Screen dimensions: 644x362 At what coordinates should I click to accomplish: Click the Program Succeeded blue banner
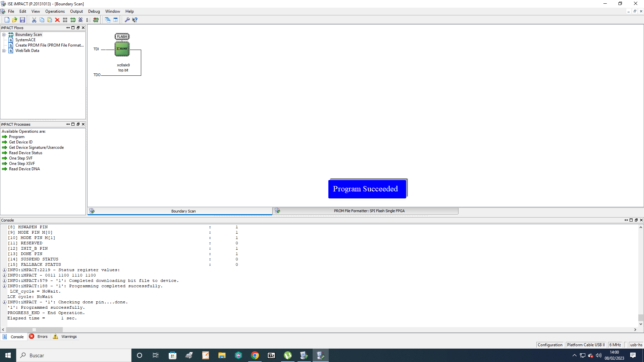tap(367, 189)
